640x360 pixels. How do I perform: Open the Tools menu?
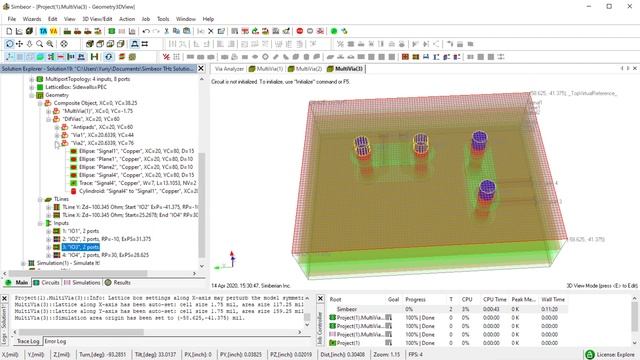(x=163, y=19)
